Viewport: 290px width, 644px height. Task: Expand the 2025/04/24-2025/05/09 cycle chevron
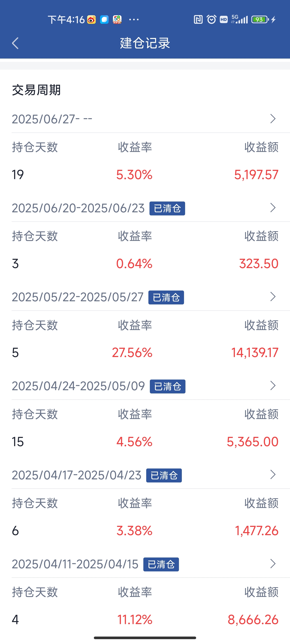tap(273, 386)
